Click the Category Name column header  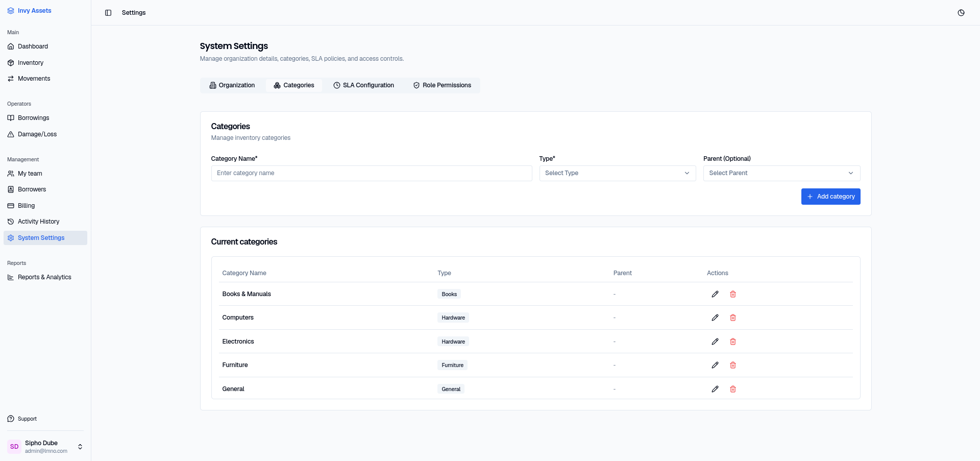(x=244, y=273)
